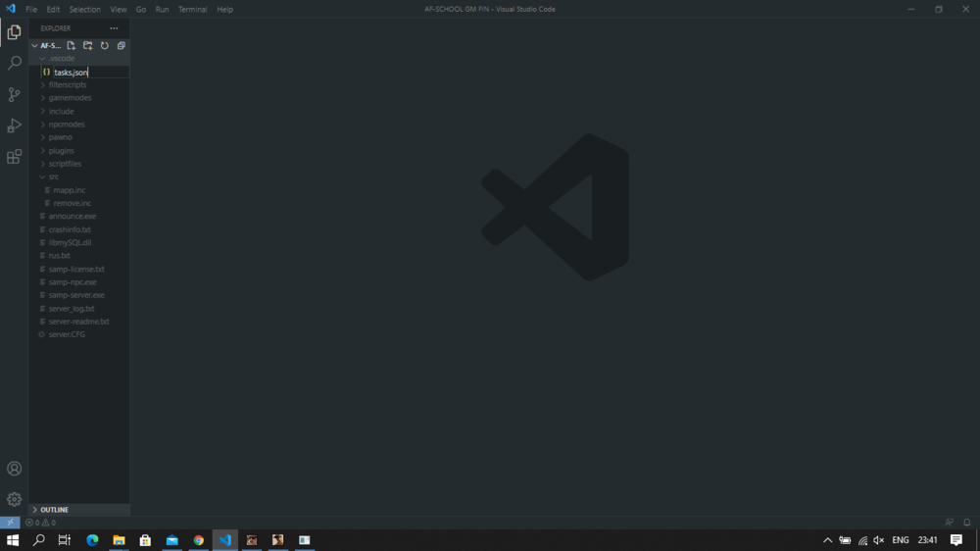
Task: Refresh the Explorer file tree
Action: click(105, 46)
